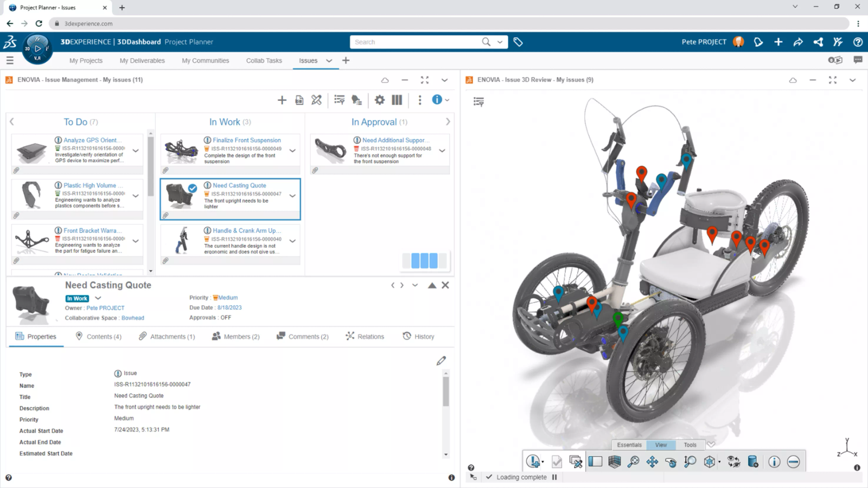The width and height of the screenshot is (868, 488).
Task: Open the 6WTags tag icon near search
Action: point(518,42)
